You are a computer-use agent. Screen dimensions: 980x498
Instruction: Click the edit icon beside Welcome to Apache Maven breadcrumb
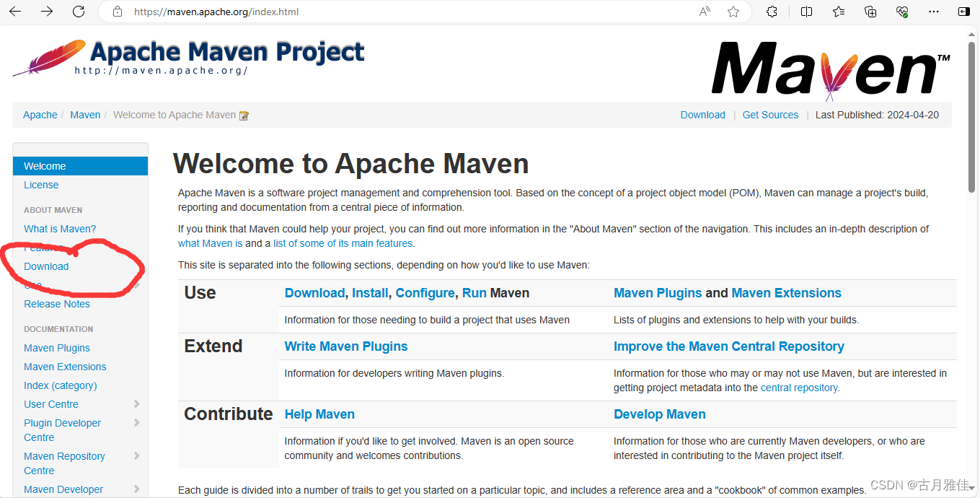(x=244, y=115)
